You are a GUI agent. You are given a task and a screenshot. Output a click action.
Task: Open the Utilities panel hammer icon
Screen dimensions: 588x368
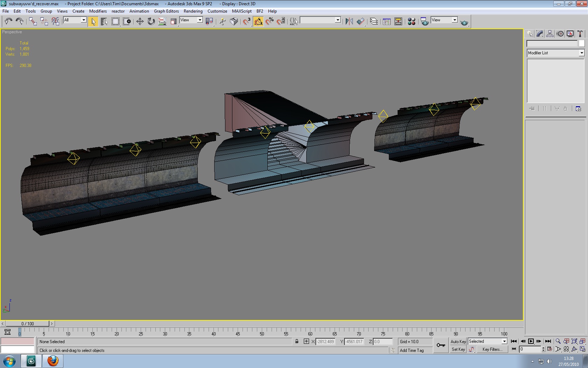(x=580, y=34)
